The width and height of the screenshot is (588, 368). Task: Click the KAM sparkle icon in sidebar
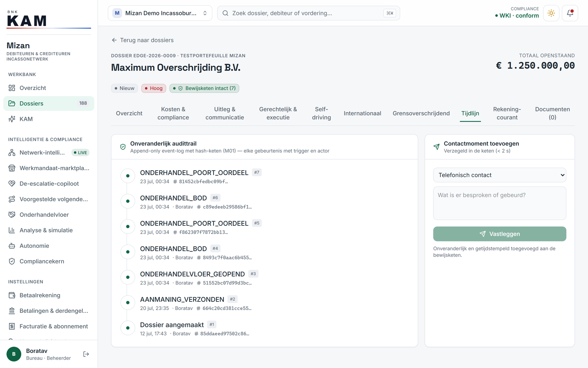(12, 119)
